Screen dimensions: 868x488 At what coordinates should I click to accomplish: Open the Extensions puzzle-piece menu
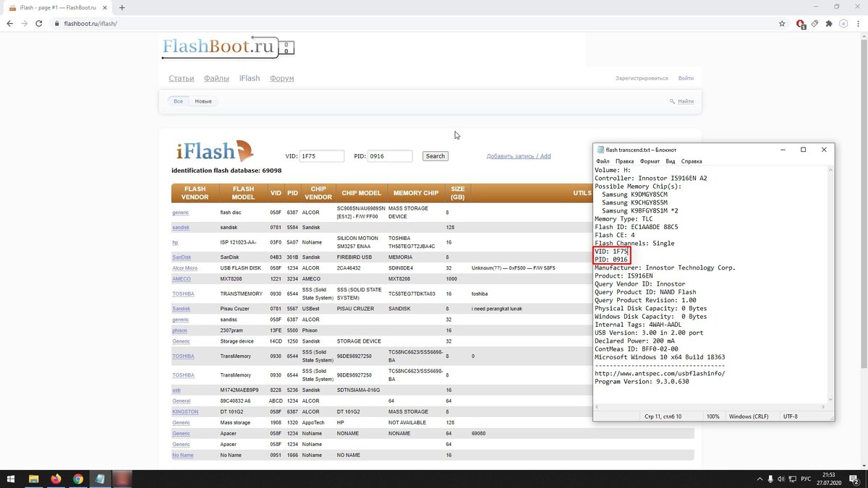[829, 23]
